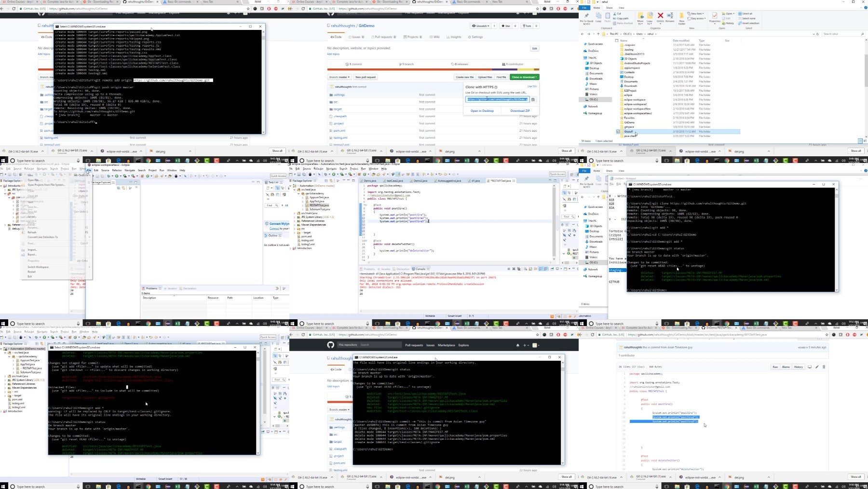This screenshot has height=489, width=868.
Task: Toggle show console when standard error changes
Action: (546, 269)
